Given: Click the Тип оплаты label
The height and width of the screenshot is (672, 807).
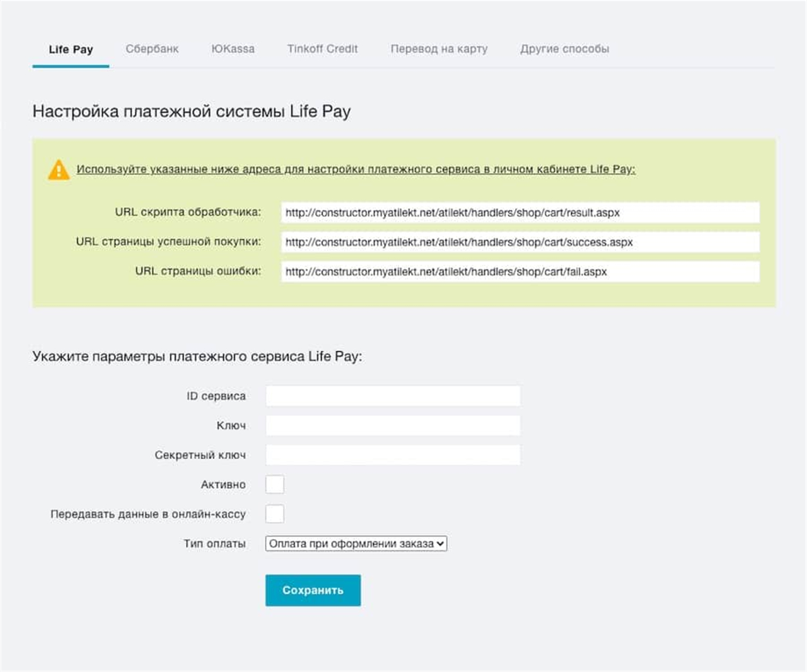Looking at the screenshot, I should (214, 543).
